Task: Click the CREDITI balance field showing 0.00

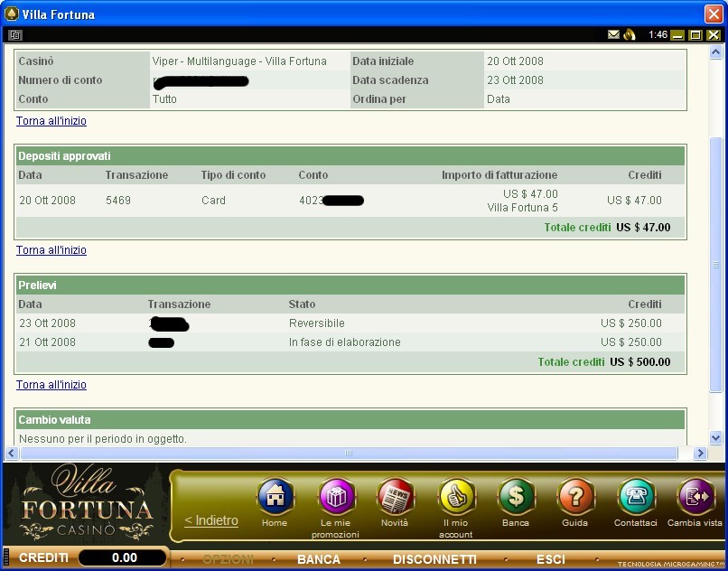Action: click(123, 557)
